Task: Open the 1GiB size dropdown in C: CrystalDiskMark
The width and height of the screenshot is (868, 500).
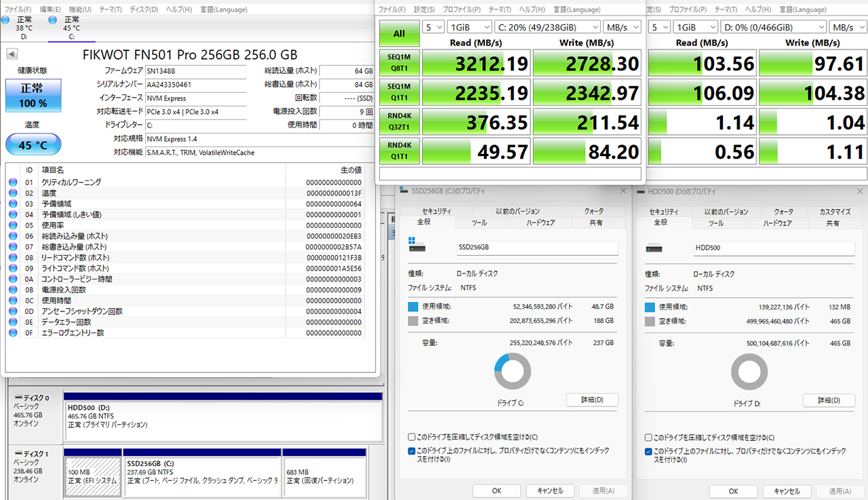Action: coord(469,27)
